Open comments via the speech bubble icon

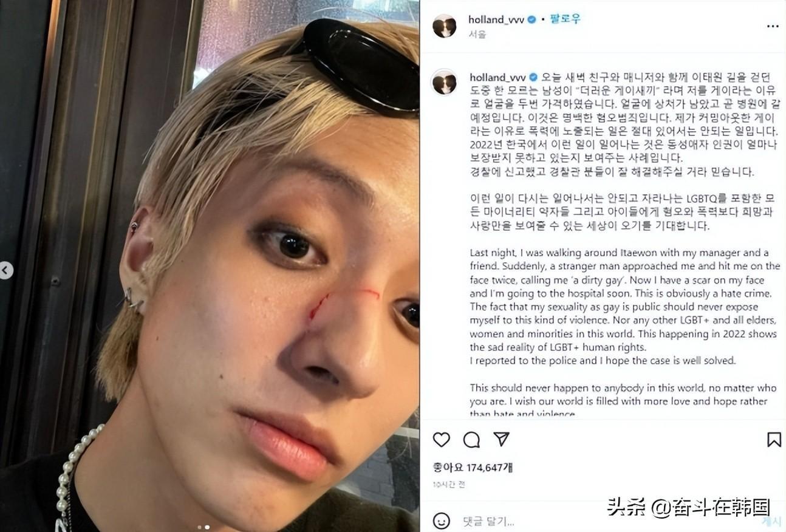[x=471, y=440]
